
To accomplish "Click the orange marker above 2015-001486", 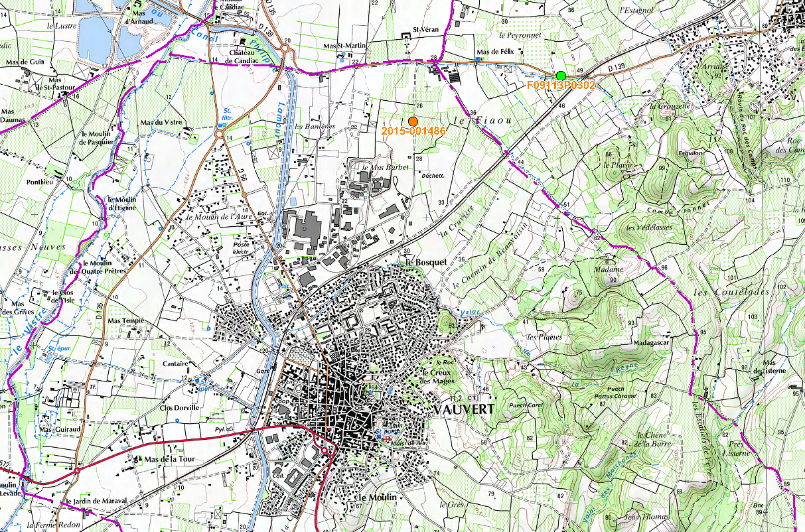I will coord(413,121).
